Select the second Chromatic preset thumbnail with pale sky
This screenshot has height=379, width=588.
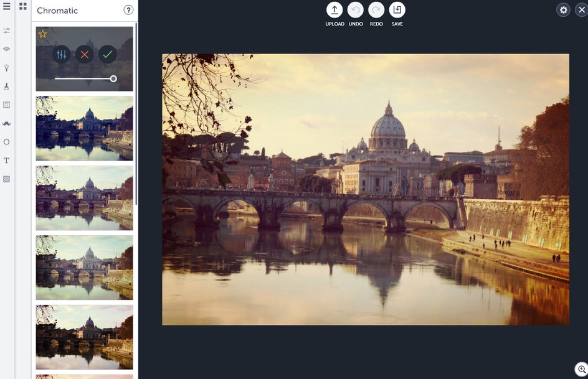point(84,198)
